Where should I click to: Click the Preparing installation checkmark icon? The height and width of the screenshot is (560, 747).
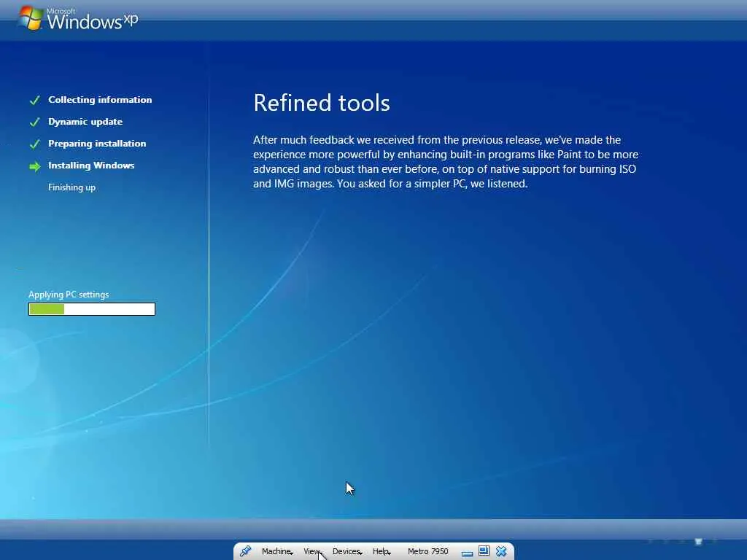click(x=35, y=144)
